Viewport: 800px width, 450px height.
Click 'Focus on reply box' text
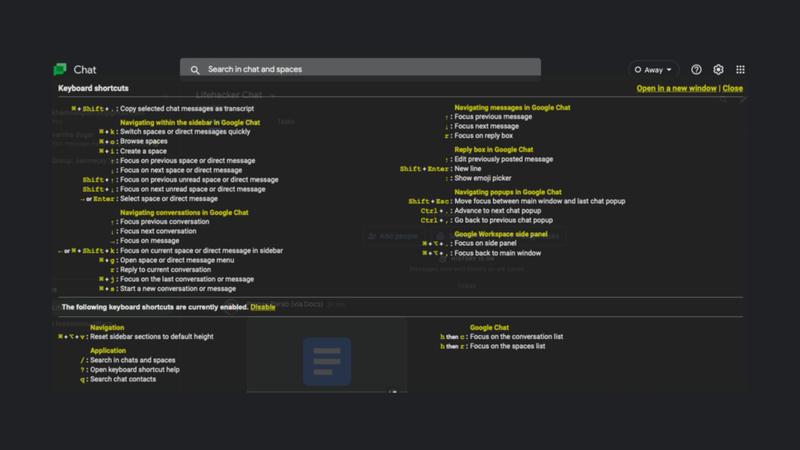(484, 136)
